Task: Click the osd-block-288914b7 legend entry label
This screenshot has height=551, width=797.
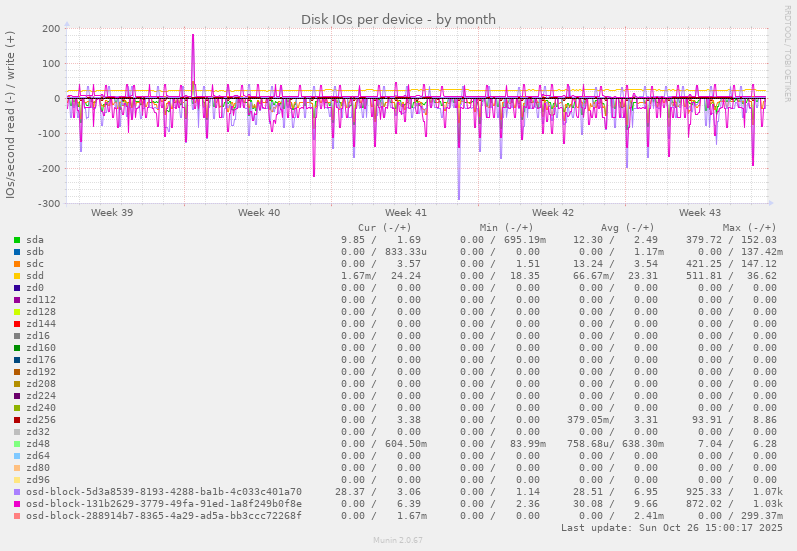Action: click(163, 516)
